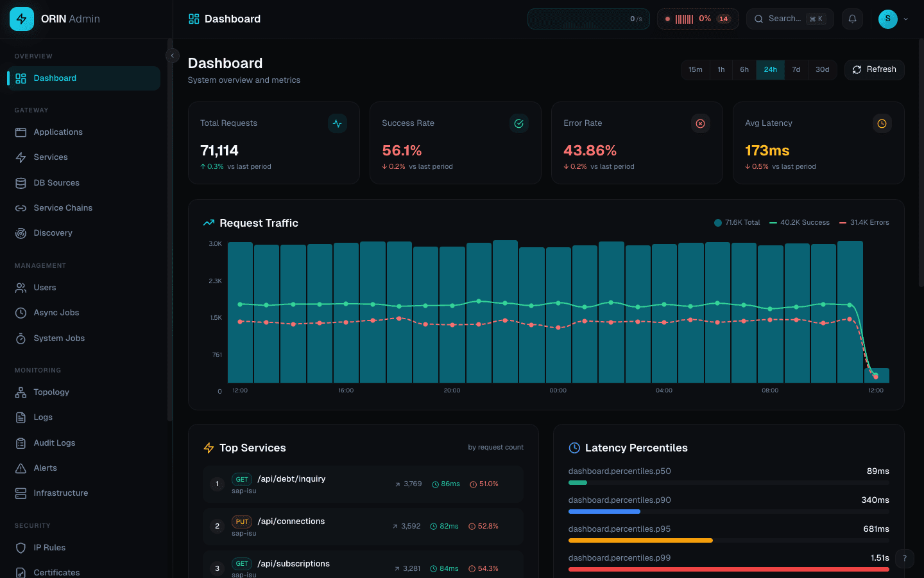This screenshot has height=578, width=924.
Task: Collapse the sidebar with the chevron
Action: [x=172, y=56]
